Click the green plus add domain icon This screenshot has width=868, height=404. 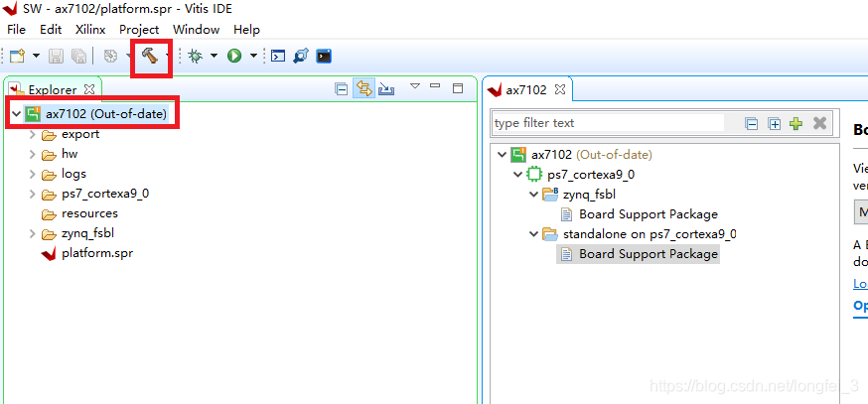tap(796, 123)
